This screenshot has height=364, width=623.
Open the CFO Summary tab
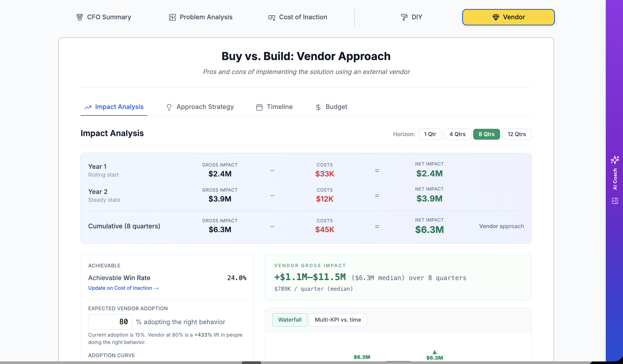[104, 17]
